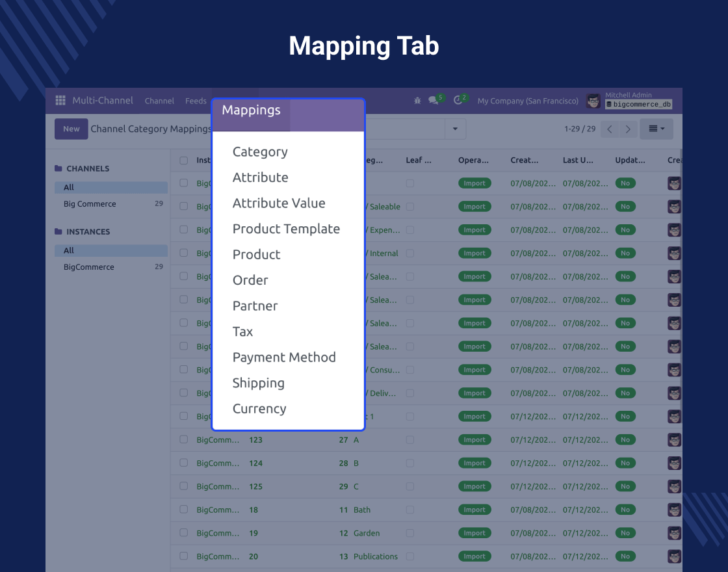This screenshot has width=728, height=572.
Task: Click No badge in Garden row
Action: click(x=625, y=533)
